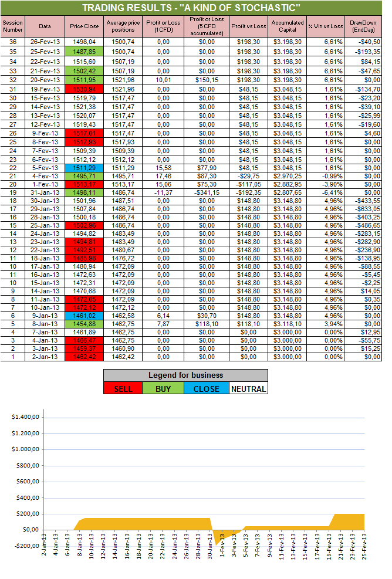This screenshot has height=579, width=392.
Task: Click the date cell 8-Fev-13
Action: pos(45,142)
